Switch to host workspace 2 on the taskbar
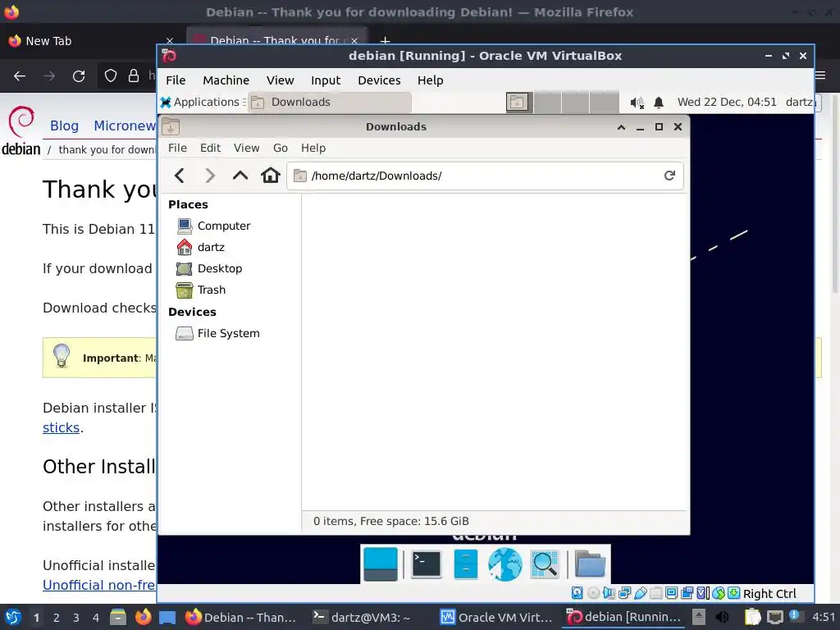This screenshot has height=630, width=840. click(57, 618)
